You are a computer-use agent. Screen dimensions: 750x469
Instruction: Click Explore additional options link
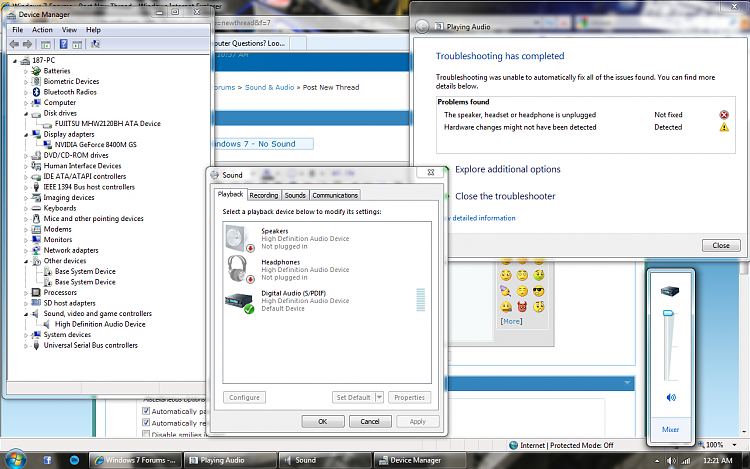507,169
